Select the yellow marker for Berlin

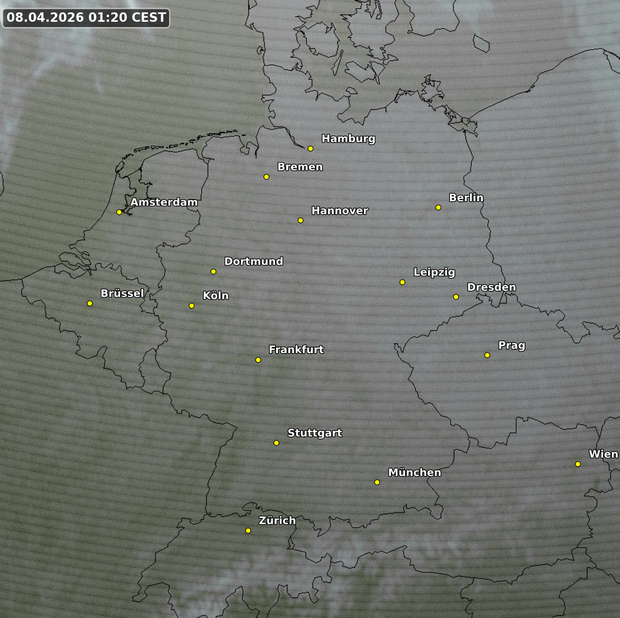pos(438,207)
